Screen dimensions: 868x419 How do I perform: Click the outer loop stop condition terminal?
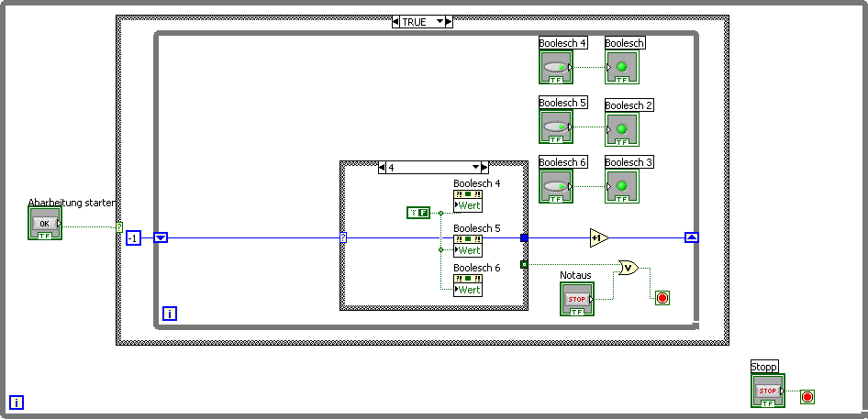[x=807, y=396]
